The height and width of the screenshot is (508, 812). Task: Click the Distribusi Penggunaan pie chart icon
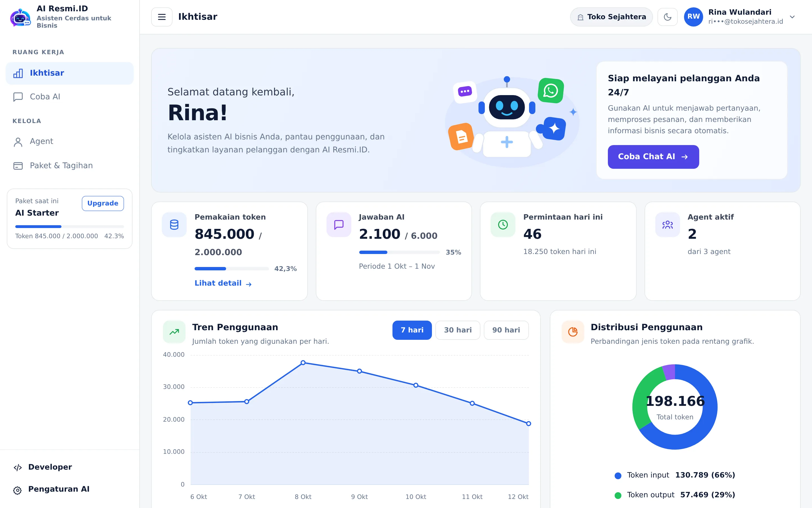pyautogui.click(x=573, y=332)
